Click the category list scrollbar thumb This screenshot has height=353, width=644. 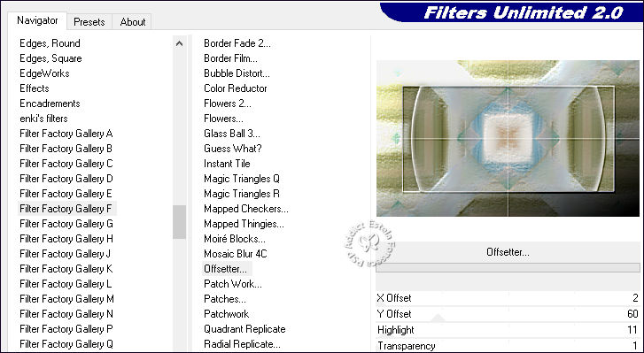pyautogui.click(x=179, y=222)
